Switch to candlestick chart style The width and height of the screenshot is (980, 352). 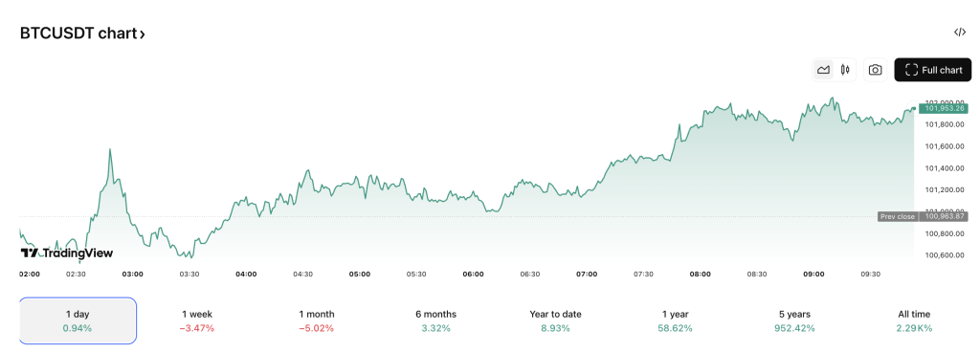[845, 70]
